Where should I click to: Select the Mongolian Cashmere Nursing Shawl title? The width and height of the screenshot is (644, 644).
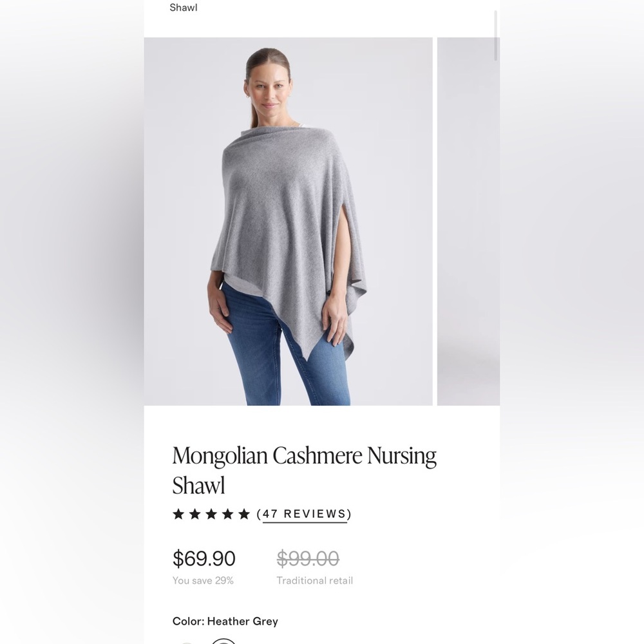(x=304, y=469)
